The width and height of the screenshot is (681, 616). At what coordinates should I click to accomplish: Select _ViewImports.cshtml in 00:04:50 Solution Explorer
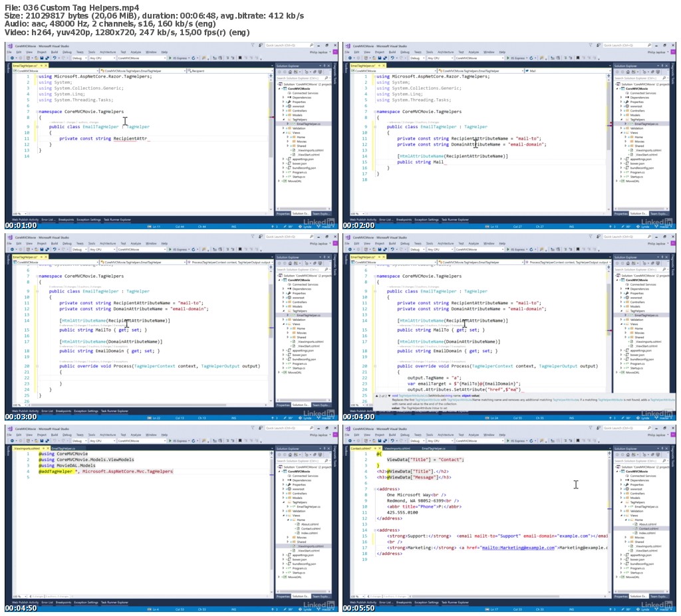(x=310, y=546)
